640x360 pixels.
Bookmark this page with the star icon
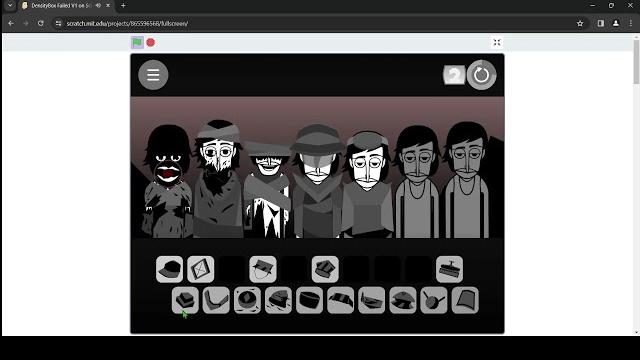click(x=580, y=24)
